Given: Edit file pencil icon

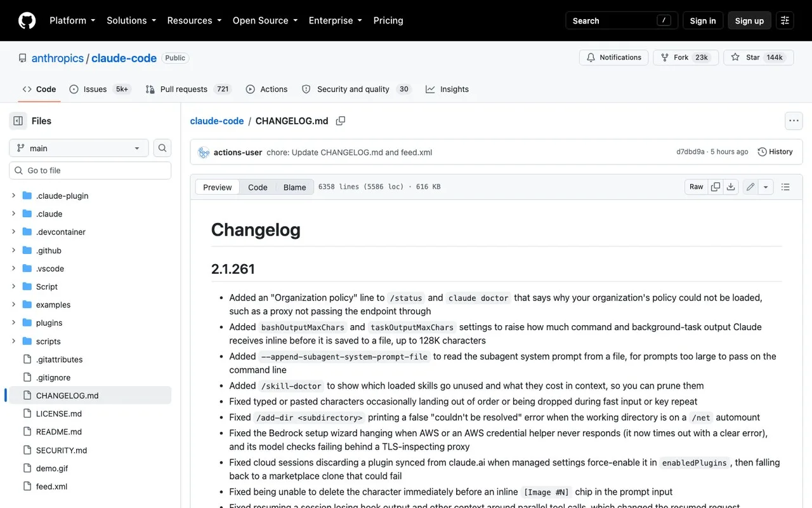Looking at the screenshot, I should [750, 187].
